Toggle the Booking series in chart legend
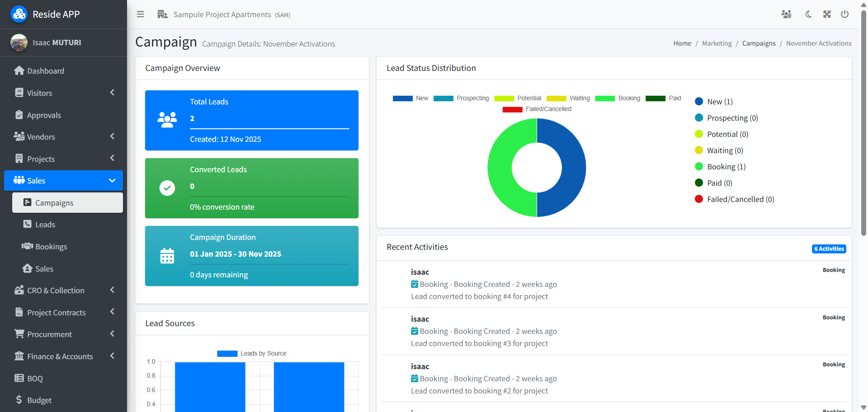The image size is (868, 412). tap(618, 98)
